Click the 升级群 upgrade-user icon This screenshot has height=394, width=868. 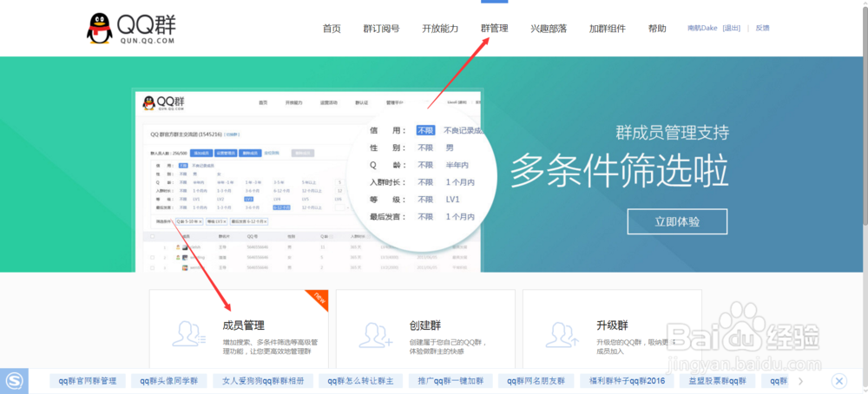coord(562,334)
